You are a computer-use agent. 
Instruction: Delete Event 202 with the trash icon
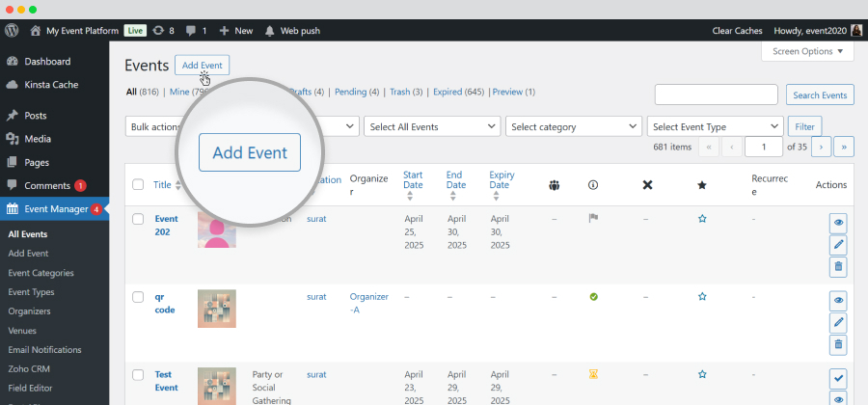pos(838,267)
